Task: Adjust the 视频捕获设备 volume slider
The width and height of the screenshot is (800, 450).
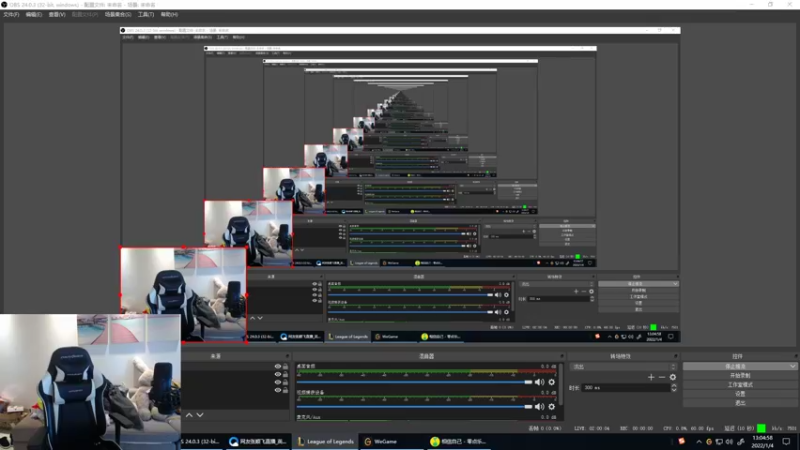Action: (x=414, y=406)
